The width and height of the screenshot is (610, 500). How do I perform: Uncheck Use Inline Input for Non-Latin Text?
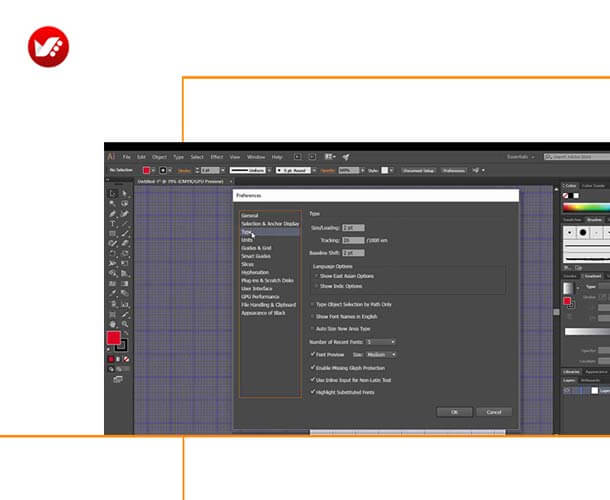pyautogui.click(x=312, y=380)
